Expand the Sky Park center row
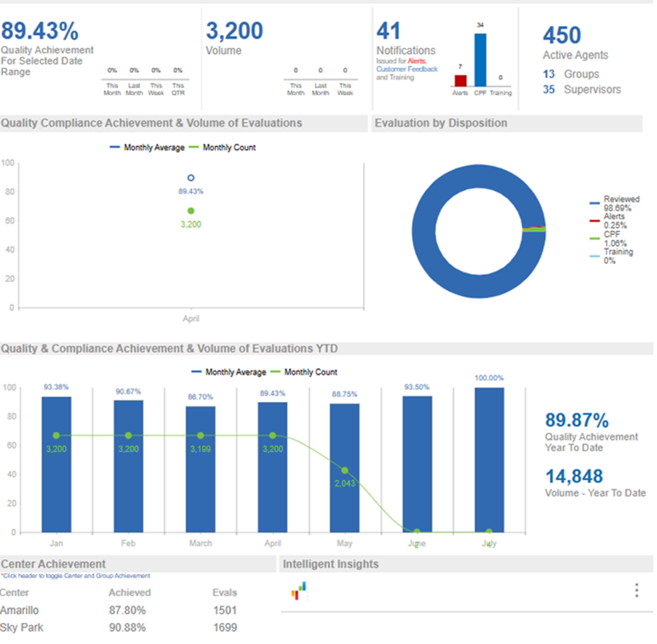Image resolution: width=657 pixels, height=644 pixels. click(x=22, y=627)
